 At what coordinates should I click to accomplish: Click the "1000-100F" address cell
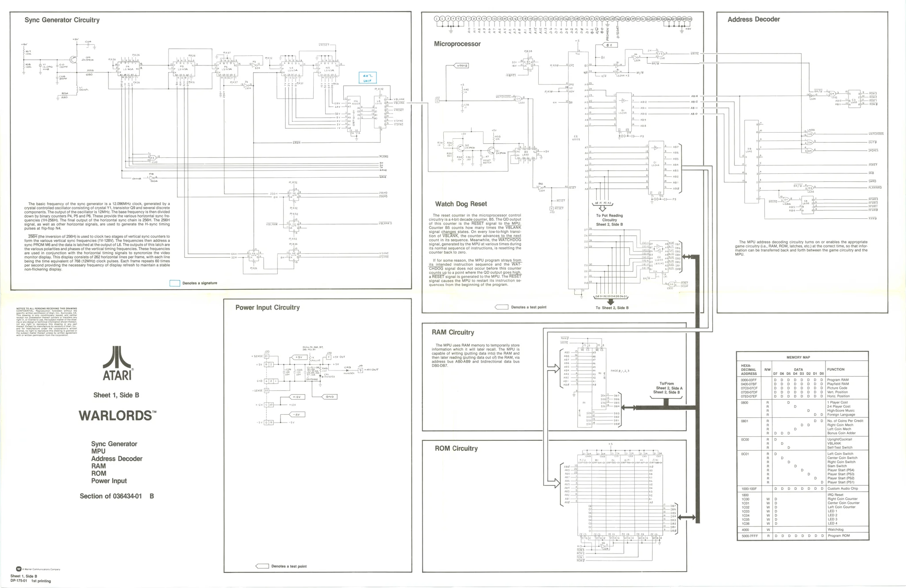[749, 489]
